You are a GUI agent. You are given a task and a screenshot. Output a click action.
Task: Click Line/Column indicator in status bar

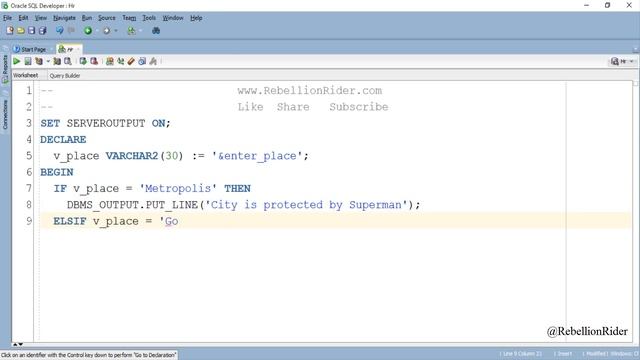pos(522,354)
